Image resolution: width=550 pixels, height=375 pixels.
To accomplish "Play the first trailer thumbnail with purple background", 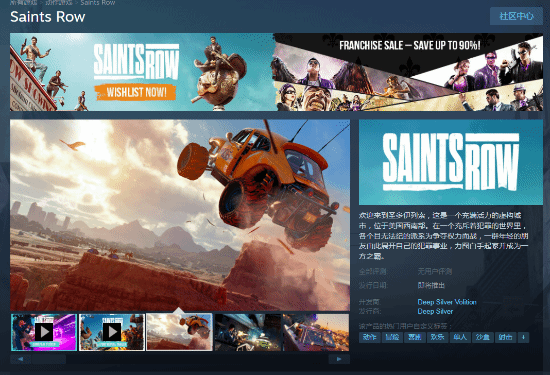I will pyautogui.click(x=44, y=332).
